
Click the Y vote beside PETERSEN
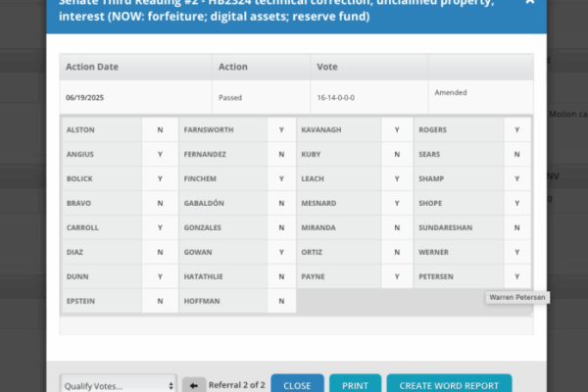point(517,276)
